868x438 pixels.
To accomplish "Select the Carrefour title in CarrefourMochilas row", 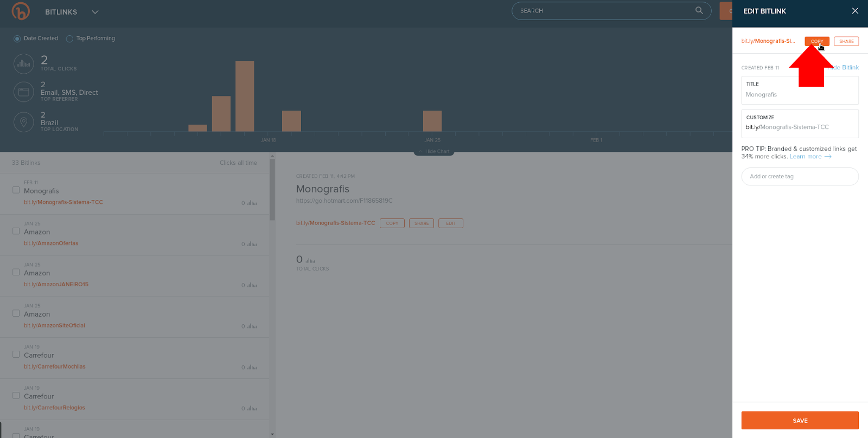I will point(39,356).
